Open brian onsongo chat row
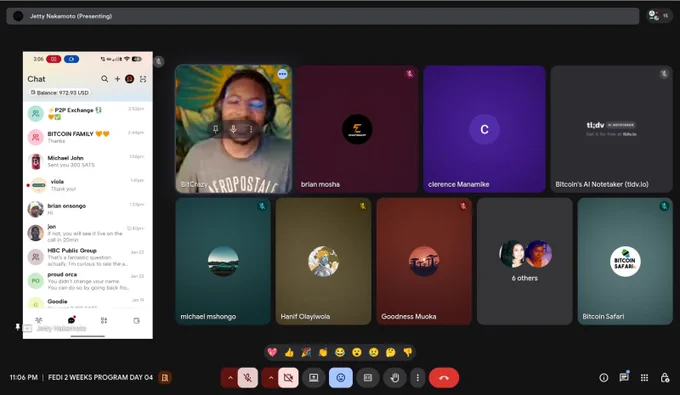 (x=88, y=209)
